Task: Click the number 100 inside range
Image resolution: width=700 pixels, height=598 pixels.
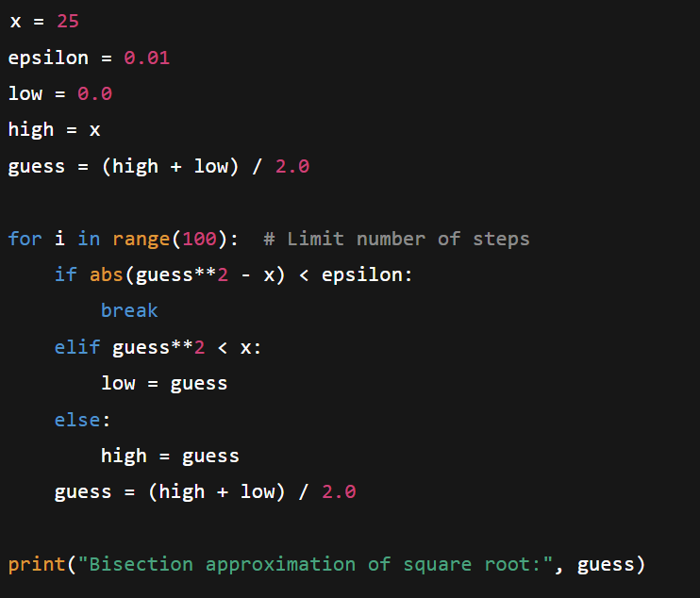Action: coord(200,239)
